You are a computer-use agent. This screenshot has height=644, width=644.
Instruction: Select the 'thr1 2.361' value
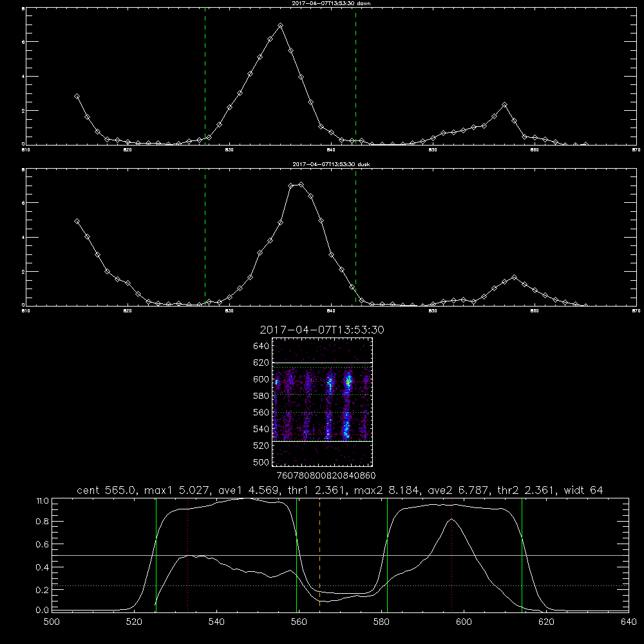(316, 490)
